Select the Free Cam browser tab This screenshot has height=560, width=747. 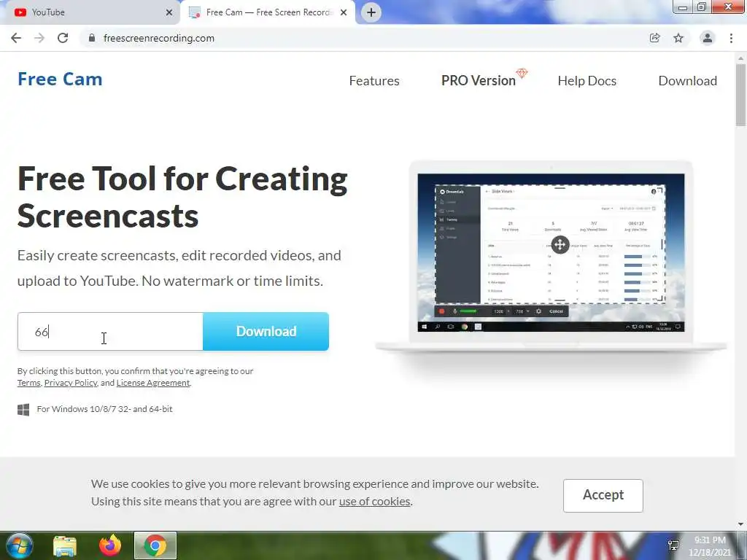268,12
